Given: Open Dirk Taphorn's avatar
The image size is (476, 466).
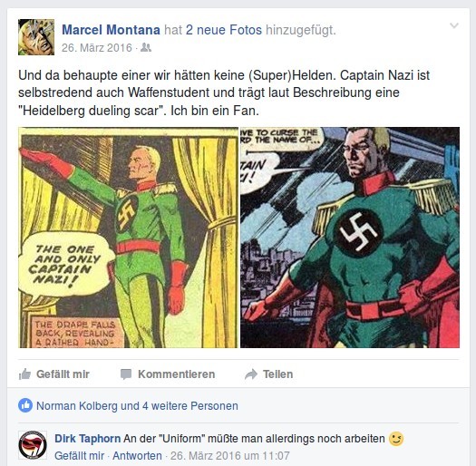Looking at the screenshot, I should pyautogui.click(x=33, y=445).
